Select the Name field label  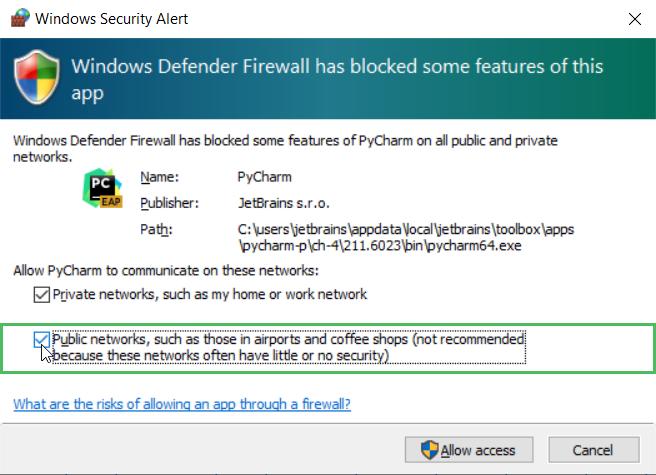coord(158,177)
